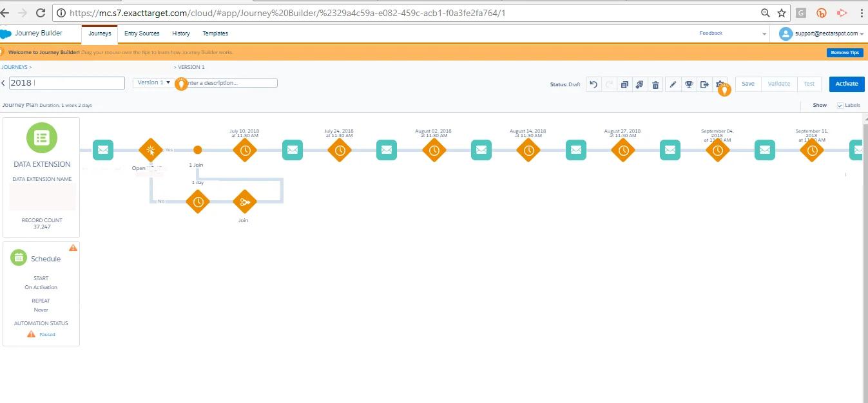Select the first email activity before Open split
The height and width of the screenshot is (403, 868).
pos(103,150)
